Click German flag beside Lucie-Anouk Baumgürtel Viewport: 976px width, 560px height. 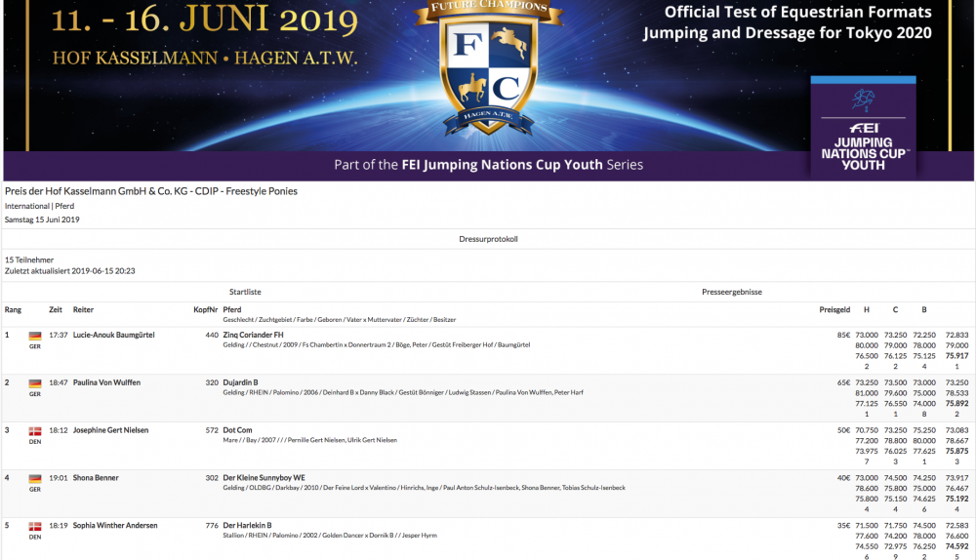pos(36,336)
